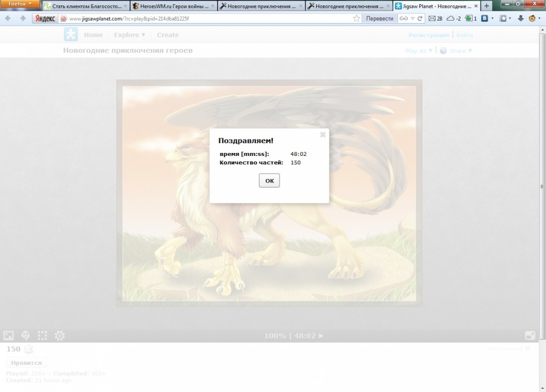
Task: Click the Jigsaw Planet logo icon
Action: (x=71, y=35)
